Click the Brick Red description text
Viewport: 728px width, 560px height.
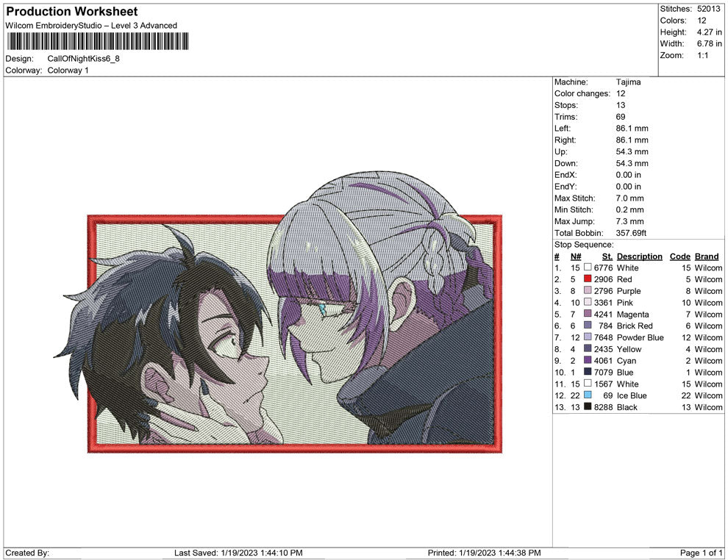tap(635, 326)
